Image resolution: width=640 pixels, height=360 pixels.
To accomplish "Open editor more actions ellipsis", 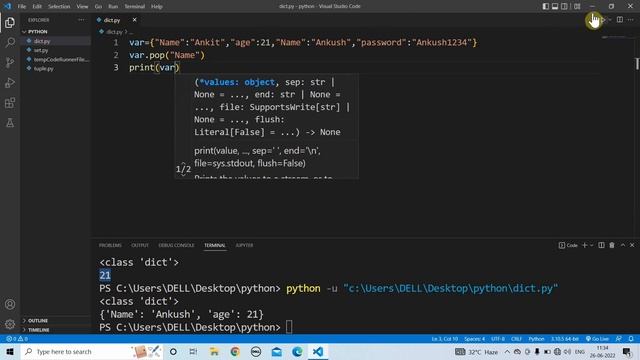I will pyautogui.click(x=631, y=20).
